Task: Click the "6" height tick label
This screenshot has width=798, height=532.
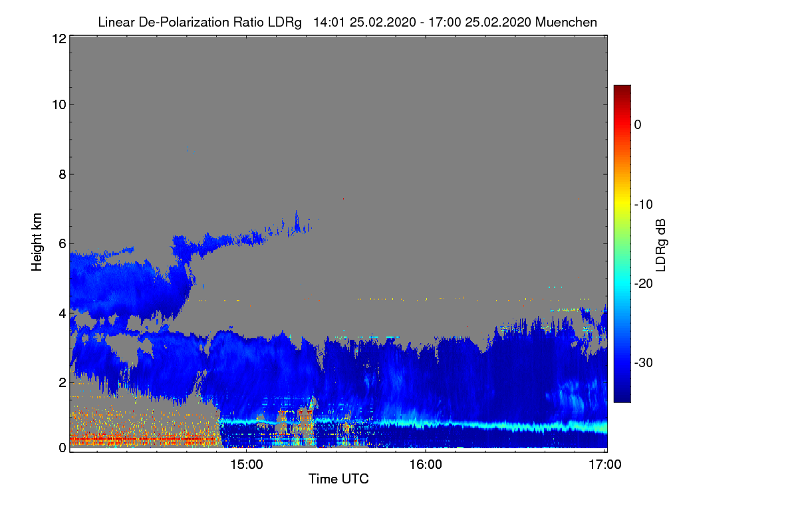Action: (x=61, y=243)
